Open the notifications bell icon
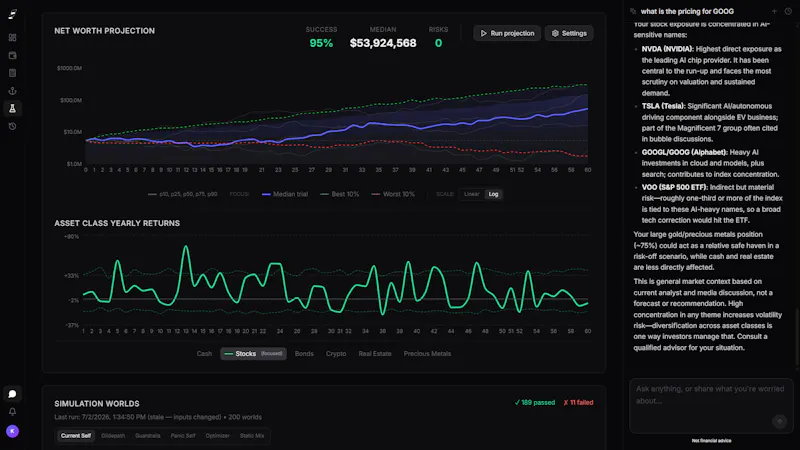800x450 pixels. (12, 412)
